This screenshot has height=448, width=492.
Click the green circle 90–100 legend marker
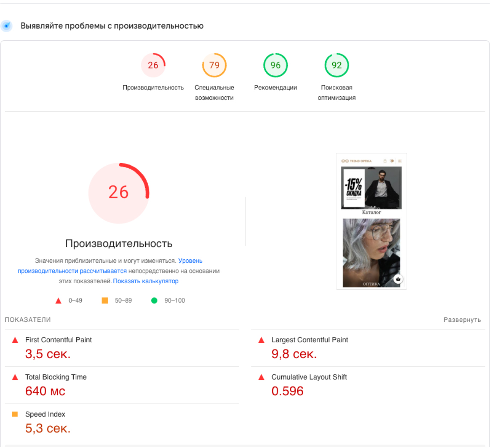coord(154,301)
